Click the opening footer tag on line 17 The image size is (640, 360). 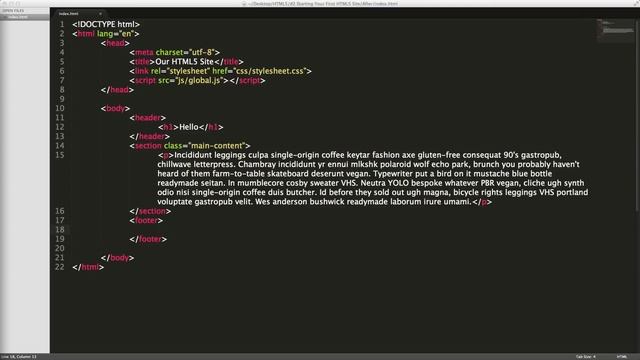coord(146,220)
